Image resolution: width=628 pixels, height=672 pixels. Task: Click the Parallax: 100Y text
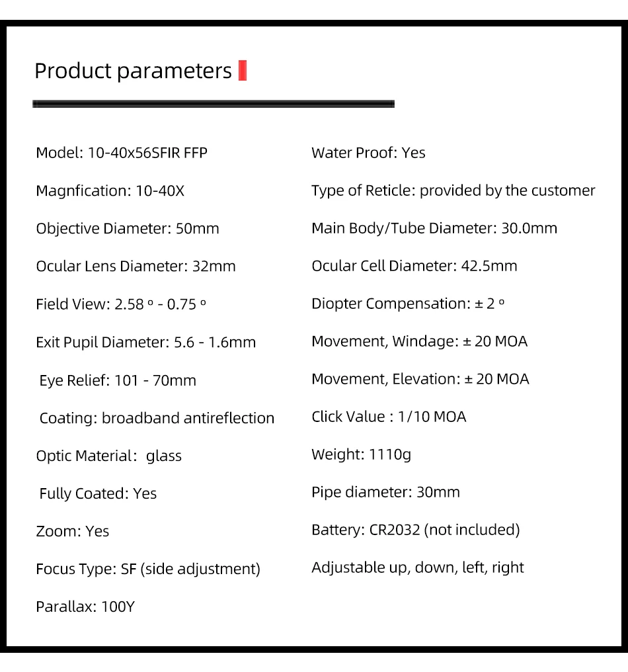[85, 607]
